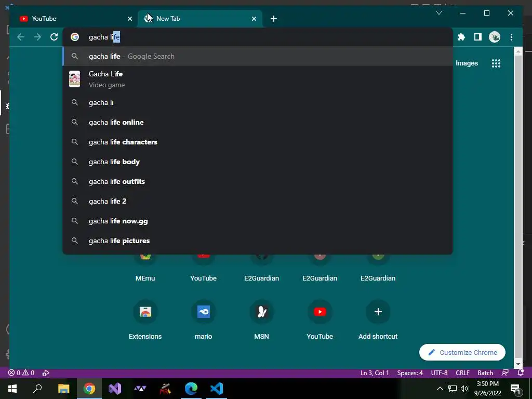Close the YouTube tab

(129, 19)
